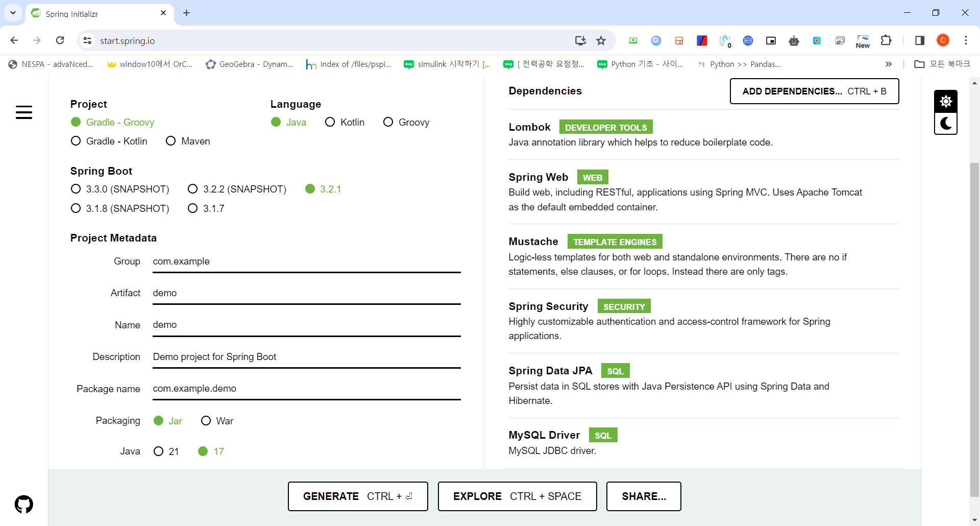Bookmark this page with star icon
Screen dimensions: 980x526
coord(601,40)
